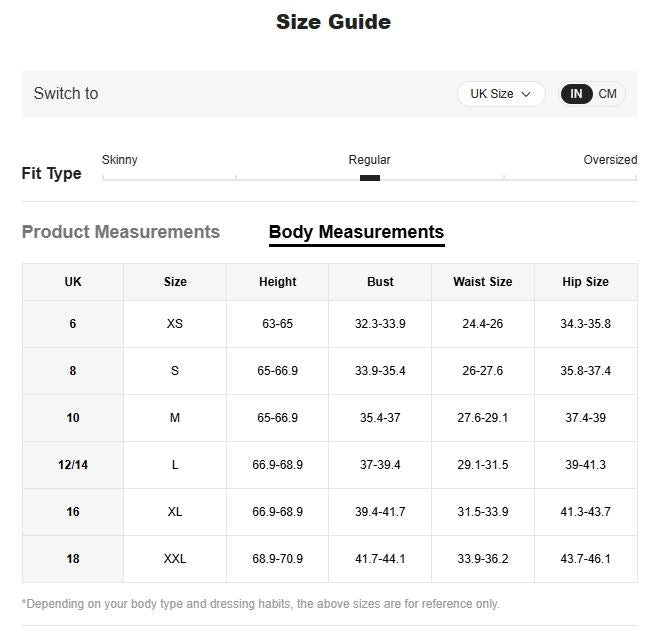Click the Skinny fit type label

[120, 160]
